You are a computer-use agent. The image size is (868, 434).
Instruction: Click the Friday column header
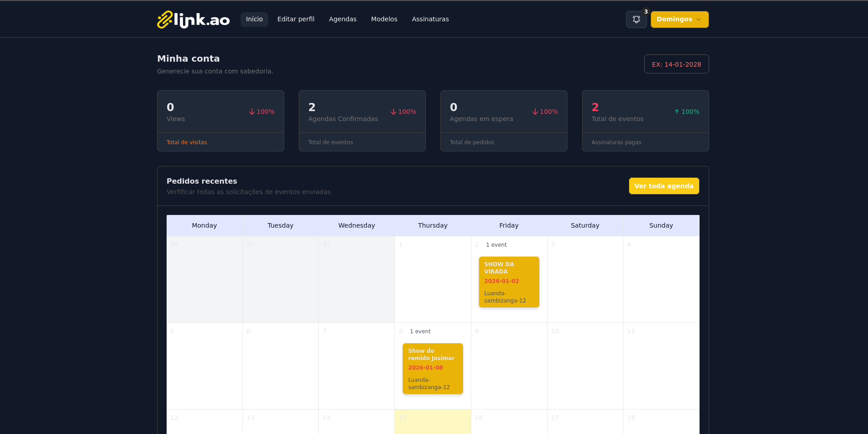click(x=508, y=225)
